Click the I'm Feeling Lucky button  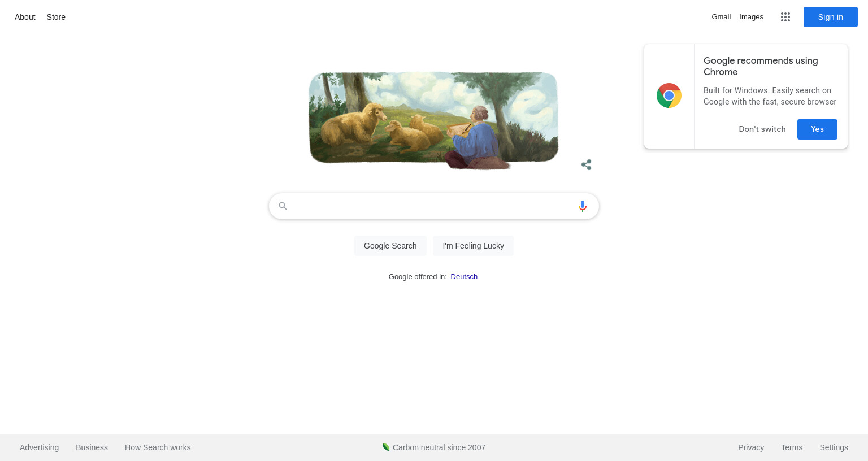pos(473,246)
